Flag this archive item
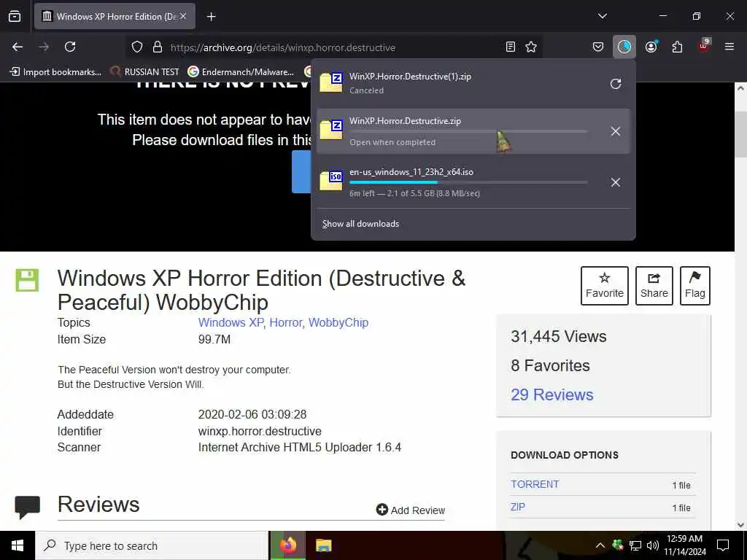The width and height of the screenshot is (747, 560). point(695,286)
